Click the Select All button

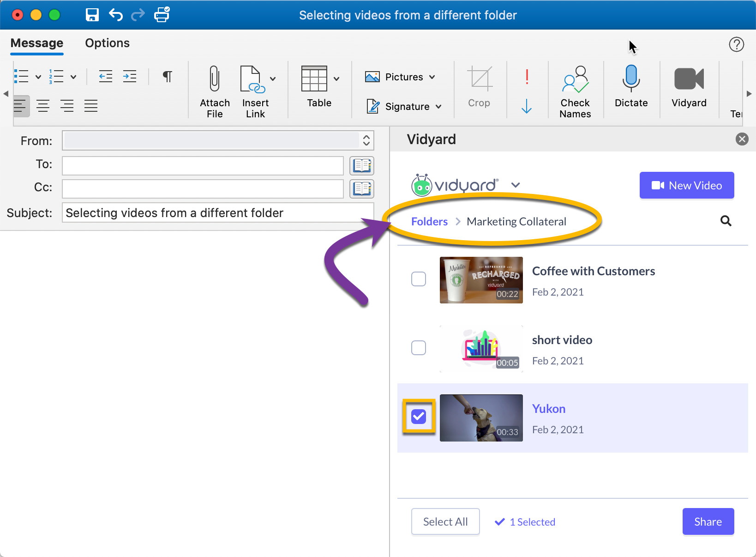445,521
